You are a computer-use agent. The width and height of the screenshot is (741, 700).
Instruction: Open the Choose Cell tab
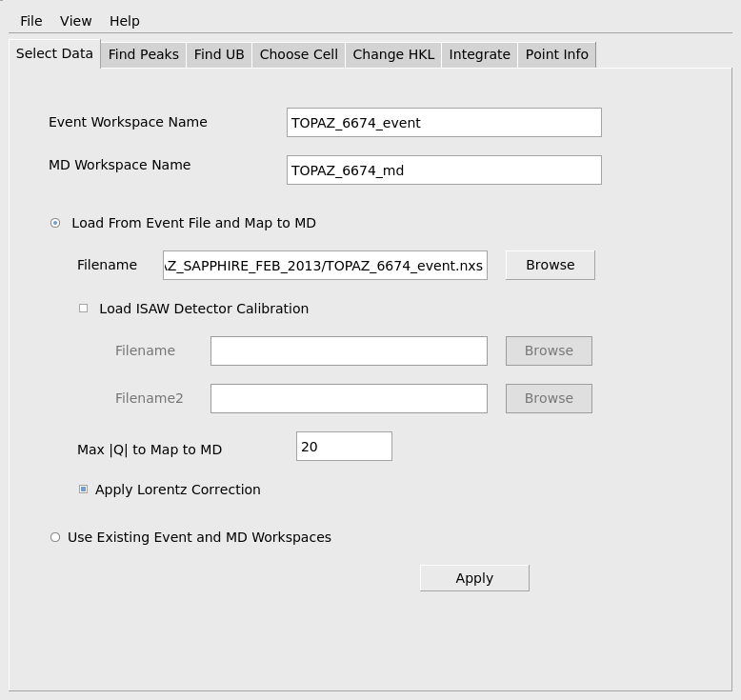[x=298, y=54]
